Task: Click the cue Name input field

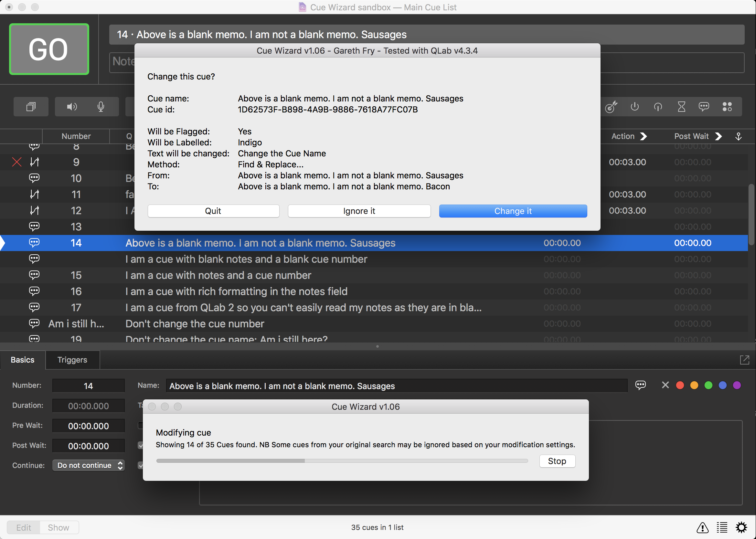Action: [x=397, y=386]
